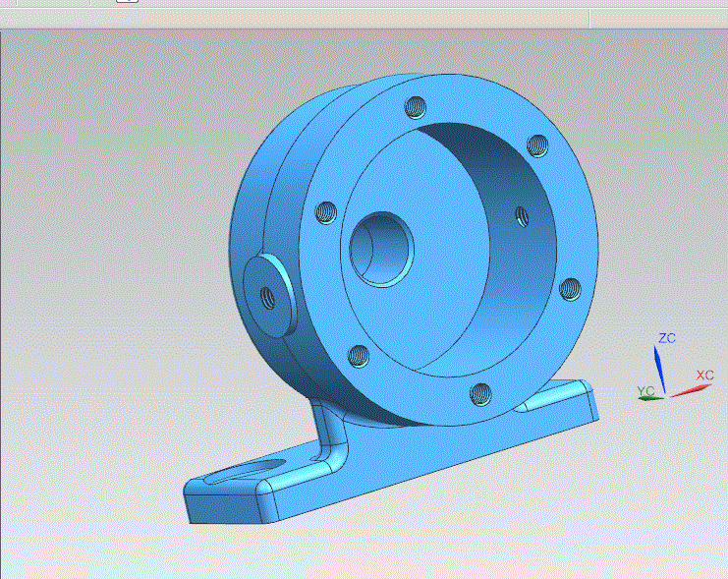Select the threaded hole in the side boss
This screenshot has width=728, height=579.
click(267, 298)
